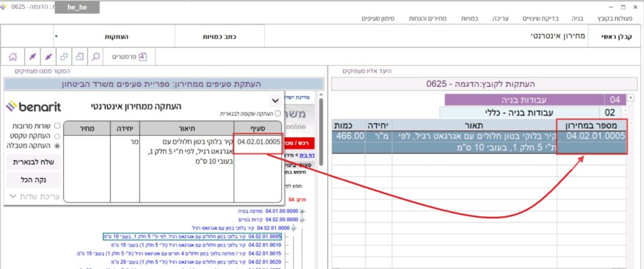Collapse the copy panel with the chevron arrow
The image size is (644, 269).
(x=274, y=100)
